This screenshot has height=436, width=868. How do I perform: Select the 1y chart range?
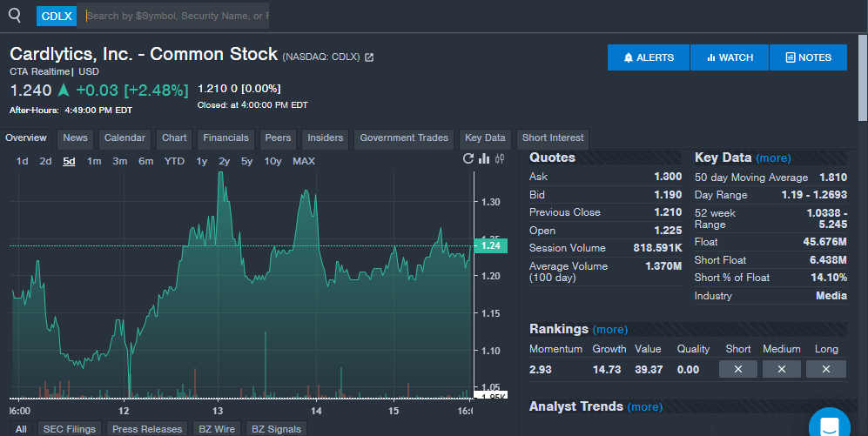(201, 161)
